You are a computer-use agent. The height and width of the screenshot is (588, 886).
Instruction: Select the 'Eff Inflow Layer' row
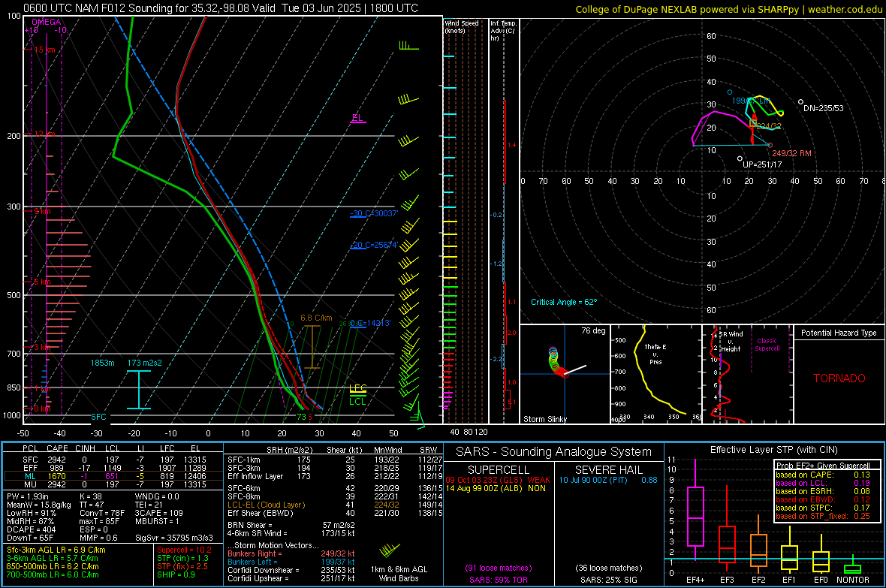[x=335, y=476]
